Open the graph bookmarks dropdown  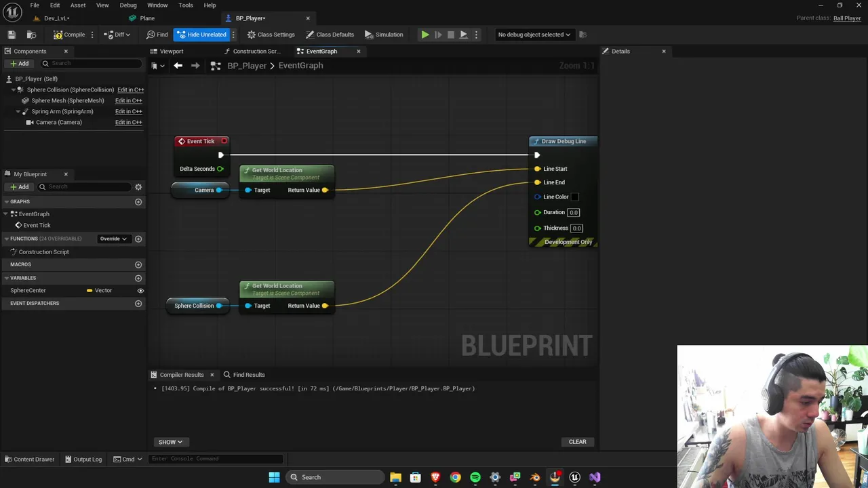coord(158,66)
